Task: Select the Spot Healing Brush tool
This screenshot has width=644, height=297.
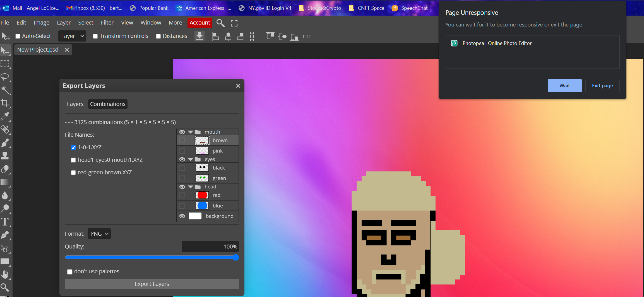Action: tap(5, 129)
